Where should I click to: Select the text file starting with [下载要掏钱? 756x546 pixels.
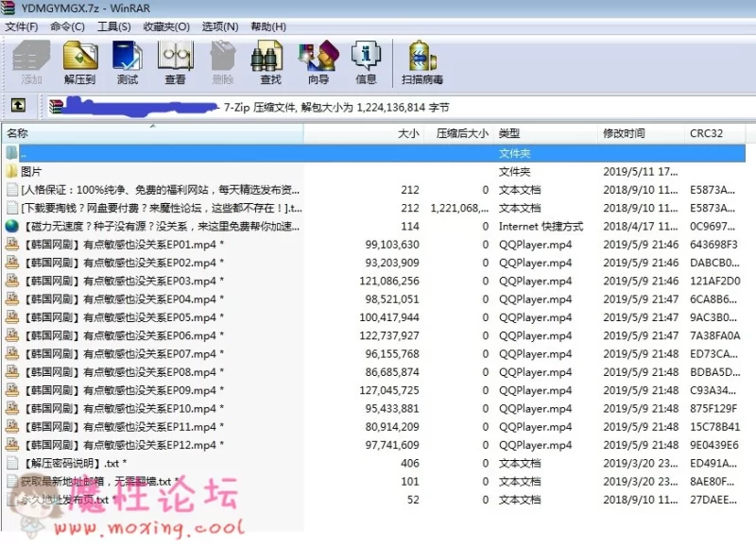[161, 208]
